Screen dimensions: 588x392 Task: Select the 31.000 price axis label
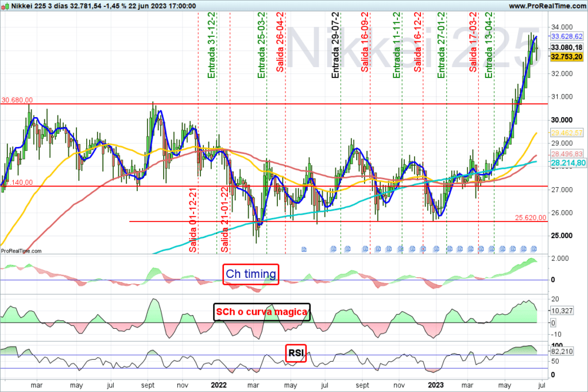562,96
